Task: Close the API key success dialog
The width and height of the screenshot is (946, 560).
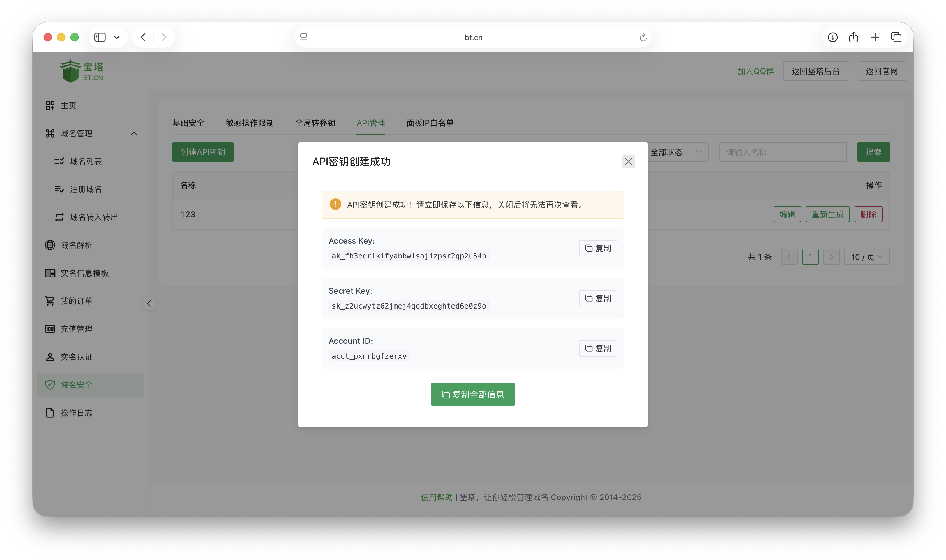Action: [x=628, y=162]
